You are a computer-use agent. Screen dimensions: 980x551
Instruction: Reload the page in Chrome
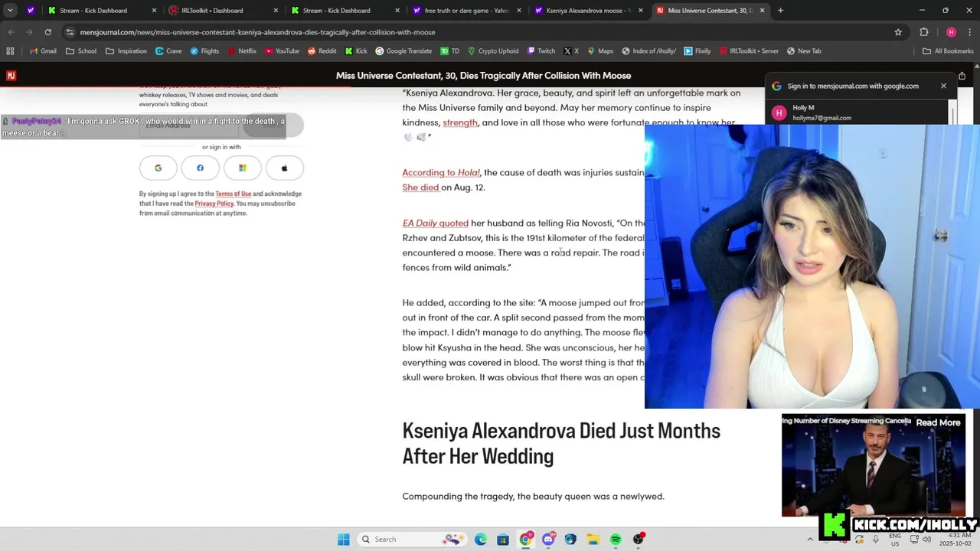point(47,32)
